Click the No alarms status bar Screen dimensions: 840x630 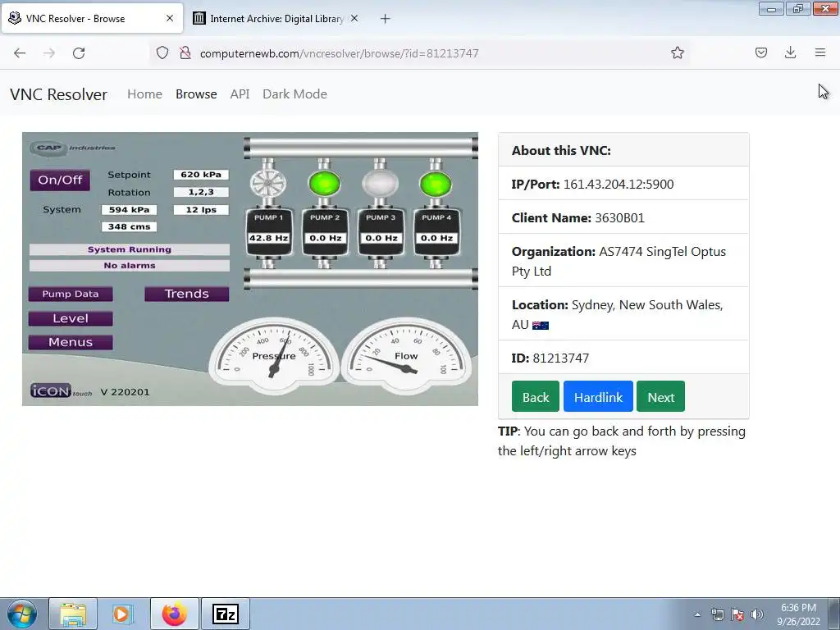click(130, 266)
